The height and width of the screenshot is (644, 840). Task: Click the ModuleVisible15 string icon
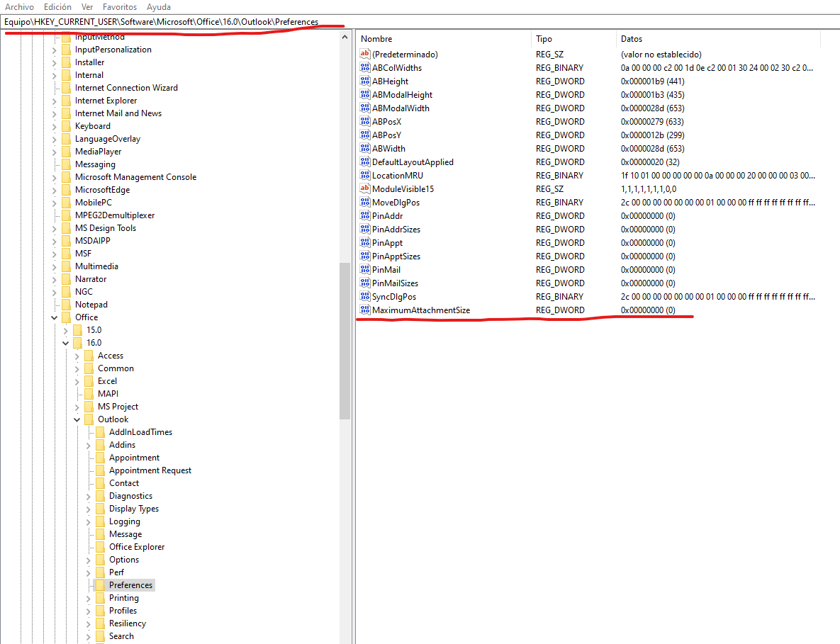(x=365, y=188)
